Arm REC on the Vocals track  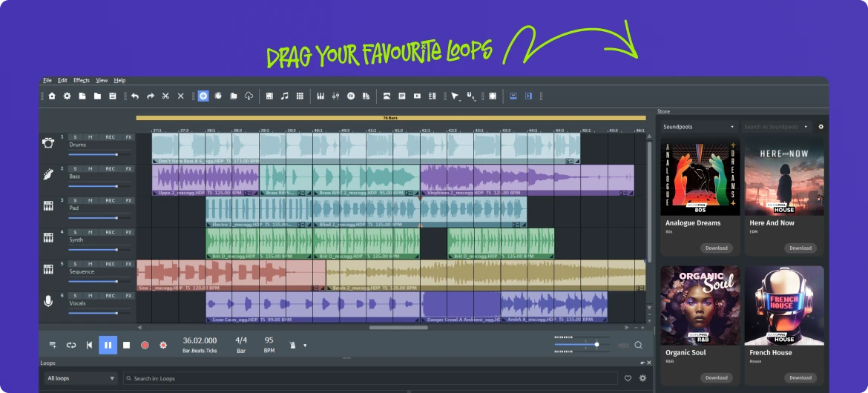point(110,296)
